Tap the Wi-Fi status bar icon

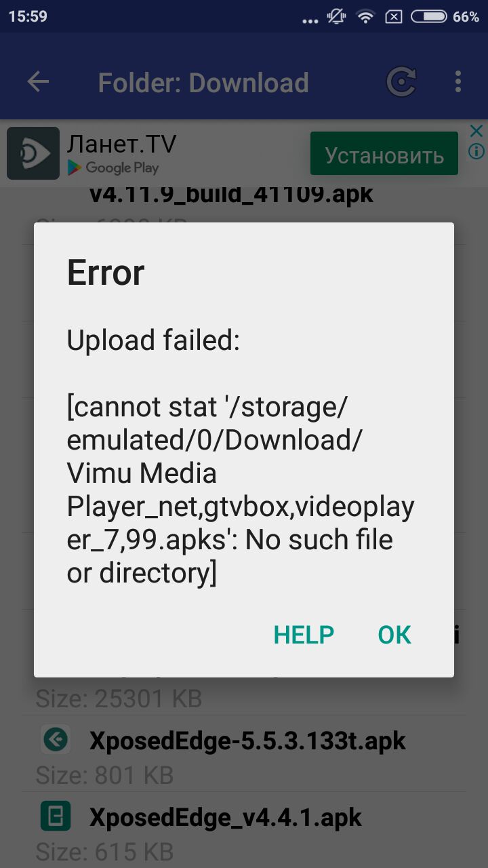pyautogui.click(x=366, y=17)
